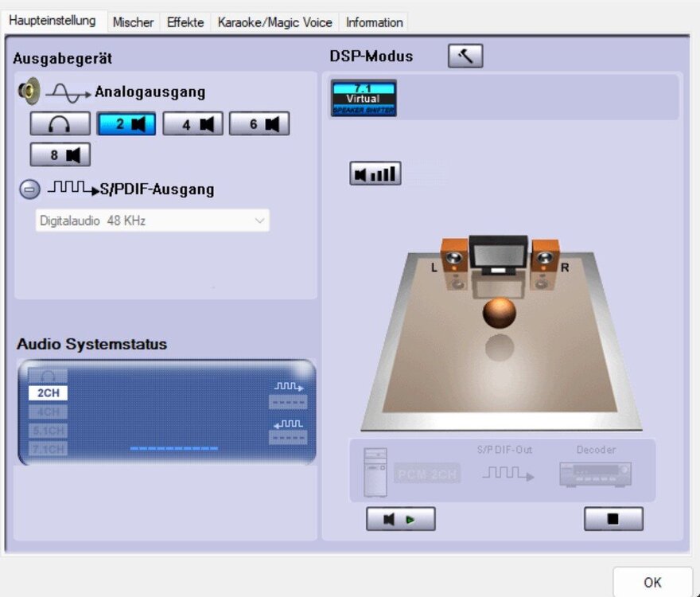Select 6 speaker output mode

[x=259, y=124]
